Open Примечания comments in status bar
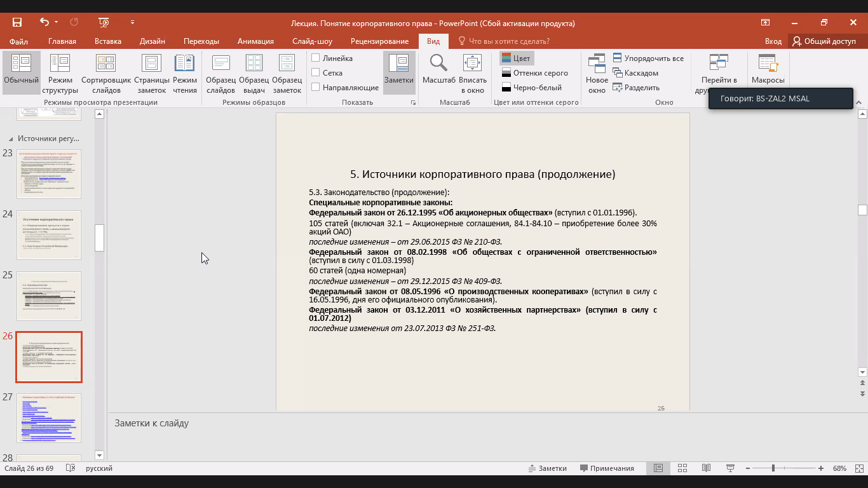868x488 pixels. point(607,468)
